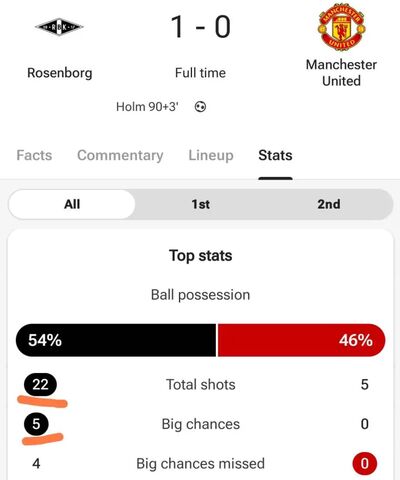400x480 pixels.
Task: Tap the Holm 90+3' goal scorer
Action: pyautogui.click(x=147, y=107)
